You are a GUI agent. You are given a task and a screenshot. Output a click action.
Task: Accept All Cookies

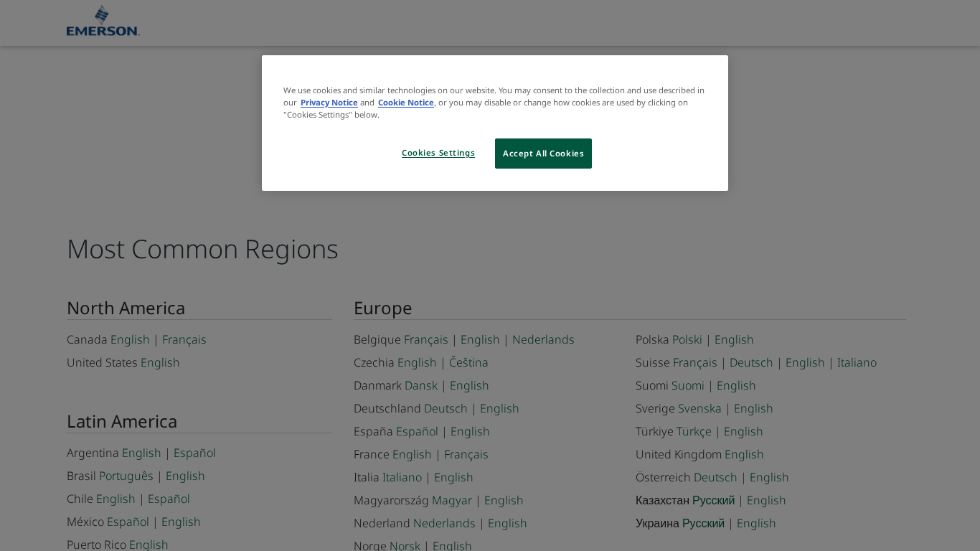point(543,154)
